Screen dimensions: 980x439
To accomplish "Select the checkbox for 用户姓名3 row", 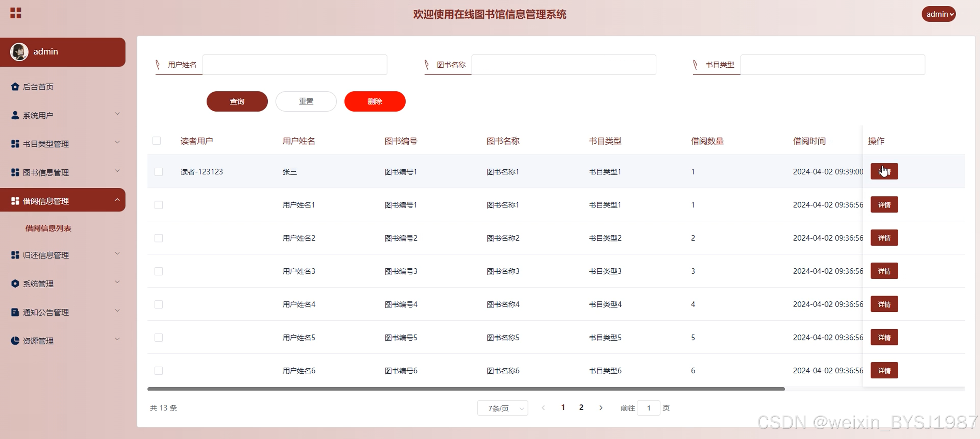I will 159,271.
